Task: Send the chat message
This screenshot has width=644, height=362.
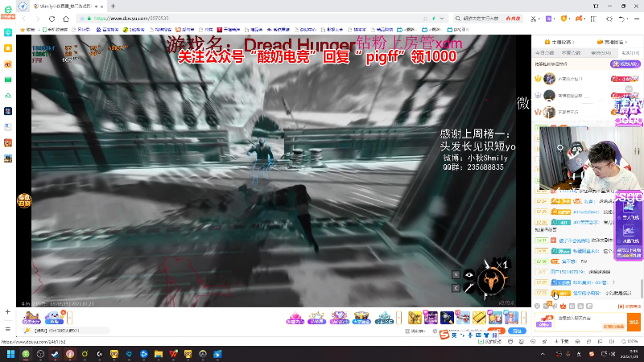Action: pyautogui.click(x=634, y=322)
